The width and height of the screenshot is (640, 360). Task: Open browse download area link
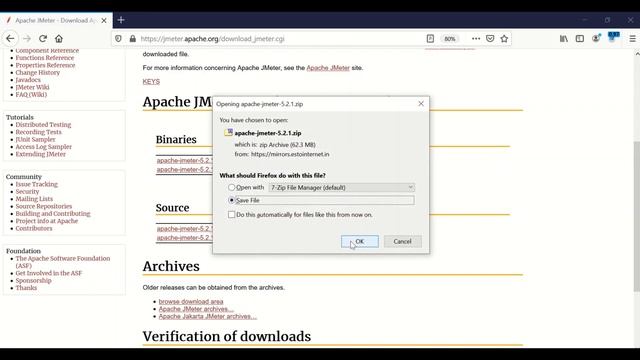point(191,302)
